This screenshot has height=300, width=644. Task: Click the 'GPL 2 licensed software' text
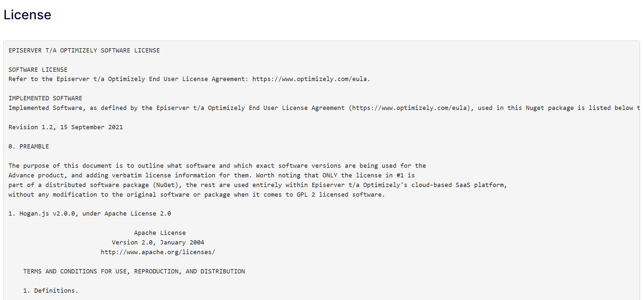tap(340, 195)
